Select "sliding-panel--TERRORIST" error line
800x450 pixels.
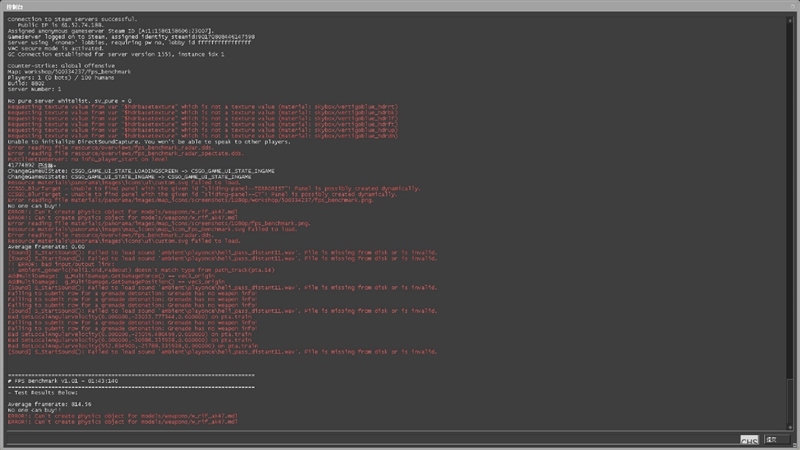(214, 189)
